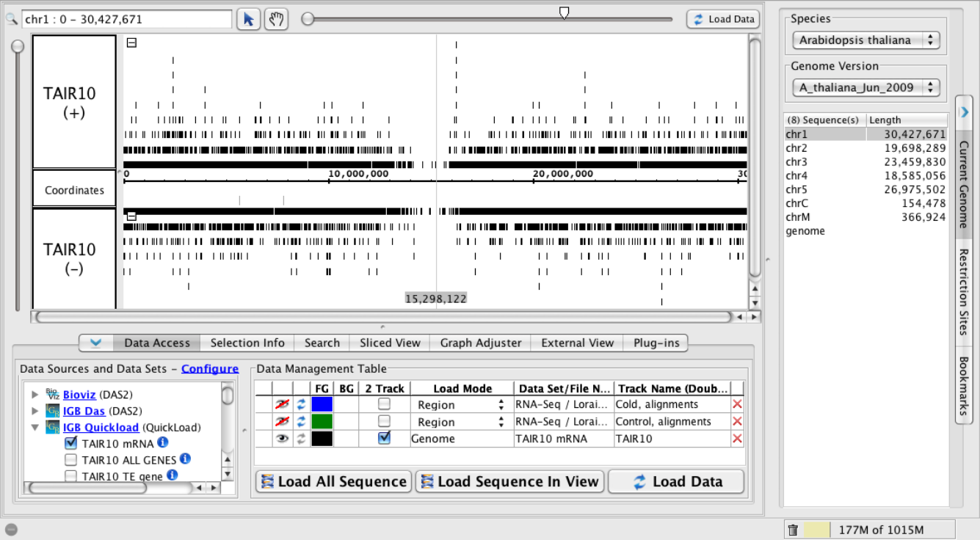The image size is (980, 540).
Task: Change Load Mode for Control alignments
Action: click(461, 422)
